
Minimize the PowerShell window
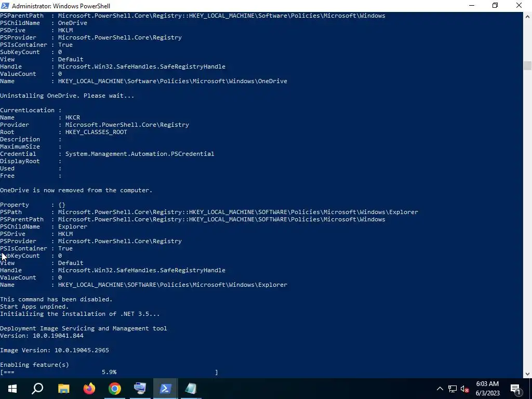[472, 6]
